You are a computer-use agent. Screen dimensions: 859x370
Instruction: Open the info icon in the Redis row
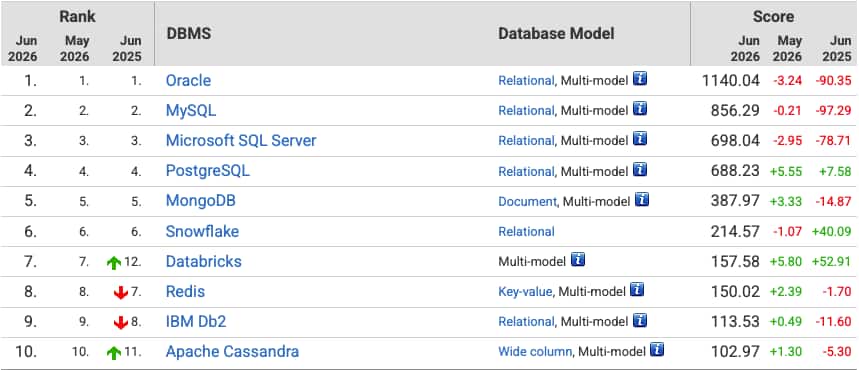637,290
